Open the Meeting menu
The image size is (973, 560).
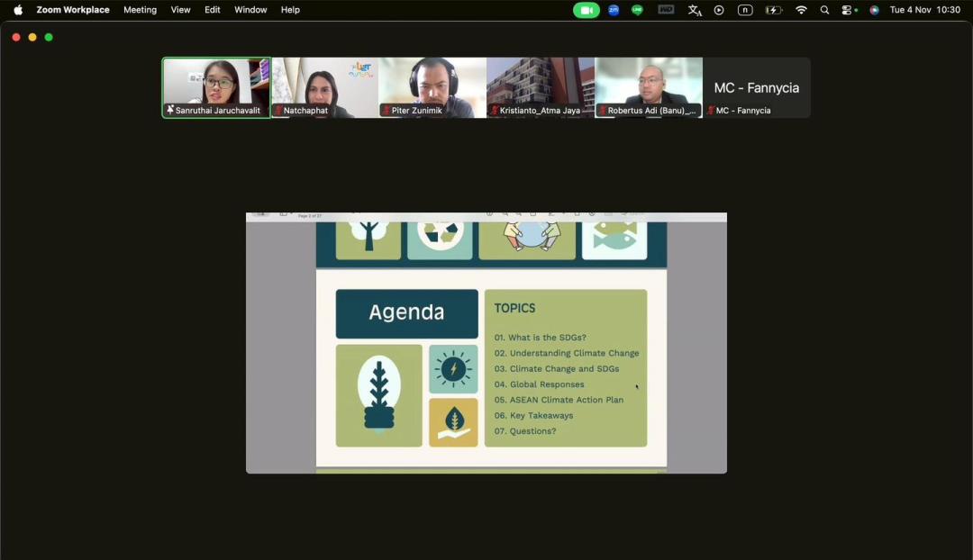(x=140, y=10)
